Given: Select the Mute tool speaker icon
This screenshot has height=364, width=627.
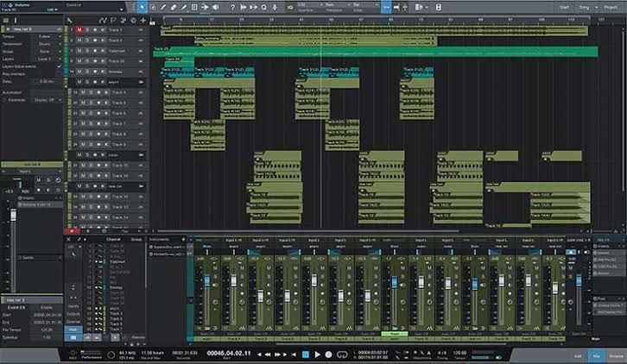Looking at the screenshot, I should point(216,7).
